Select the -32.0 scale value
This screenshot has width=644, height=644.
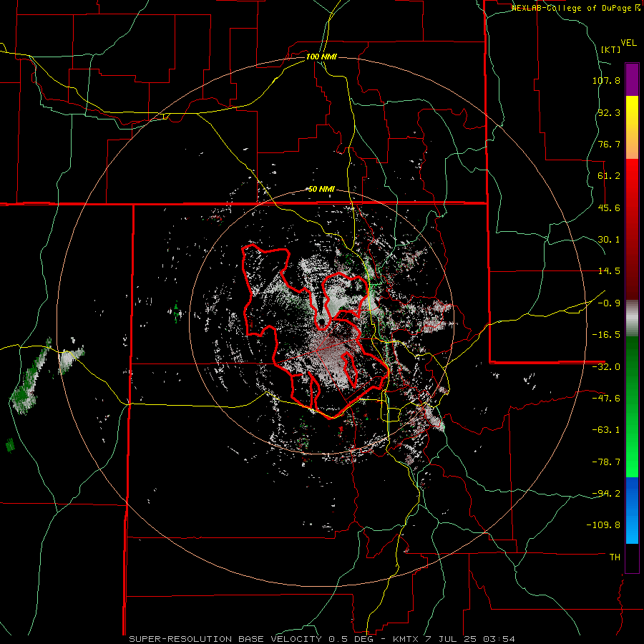[606, 367]
